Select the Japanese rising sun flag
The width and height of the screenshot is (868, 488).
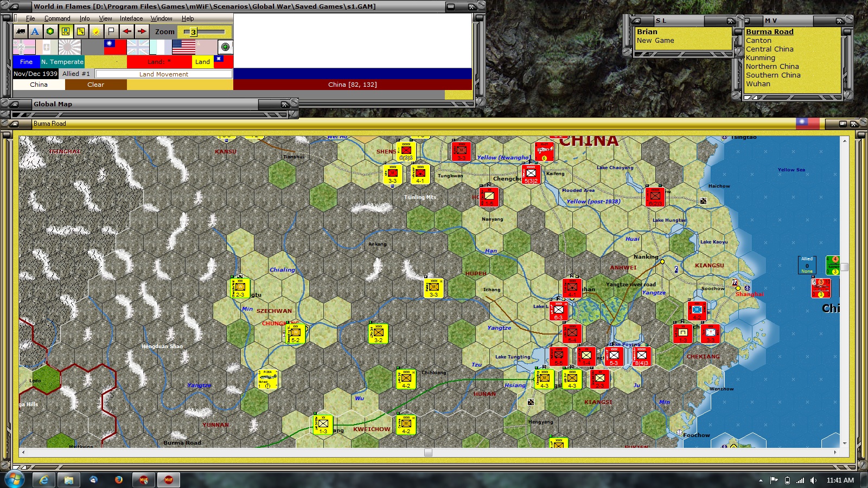click(69, 47)
